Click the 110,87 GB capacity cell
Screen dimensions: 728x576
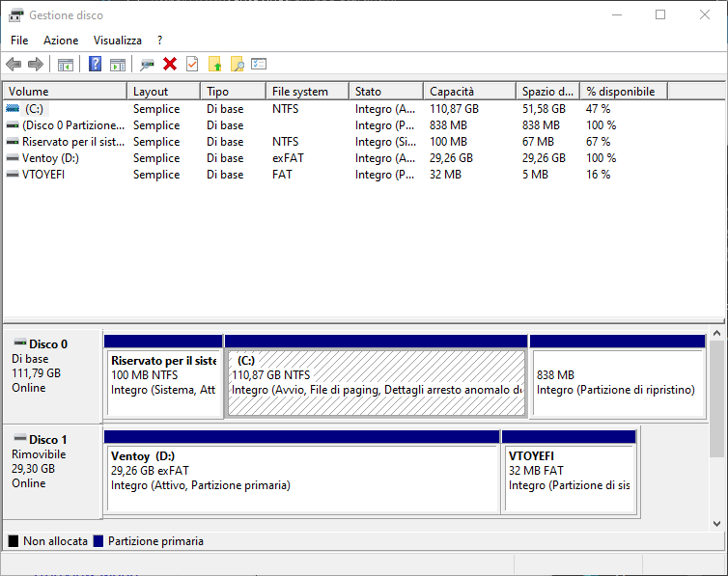(x=454, y=109)
